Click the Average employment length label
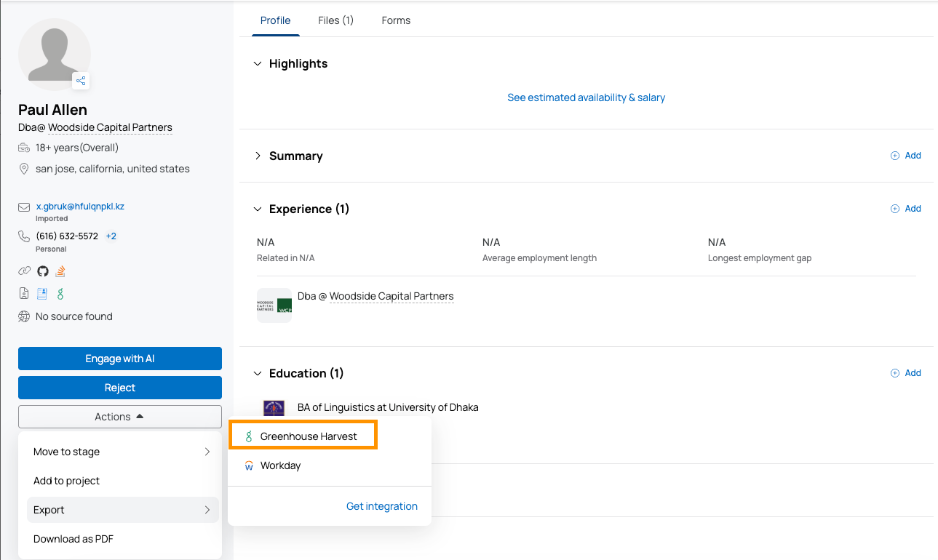The width and height of the screenshot is (938, 560). [539, 258]
